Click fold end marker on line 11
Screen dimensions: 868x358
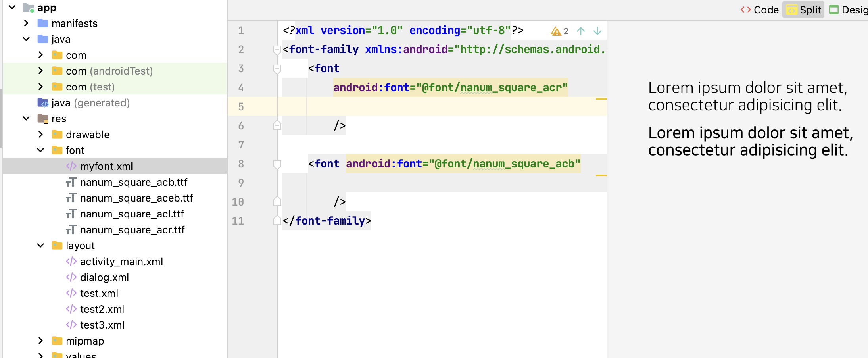point(277,221)
